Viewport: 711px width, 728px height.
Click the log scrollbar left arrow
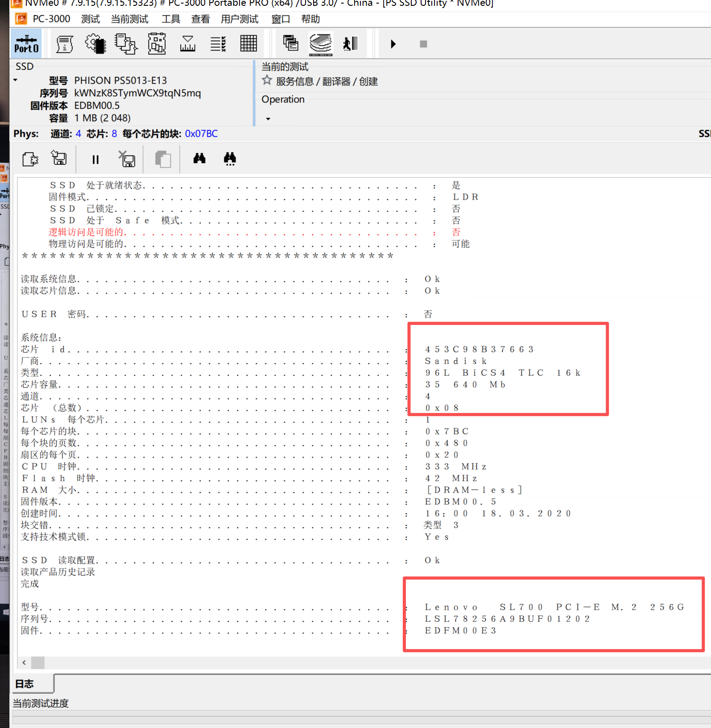pos(24,662)
